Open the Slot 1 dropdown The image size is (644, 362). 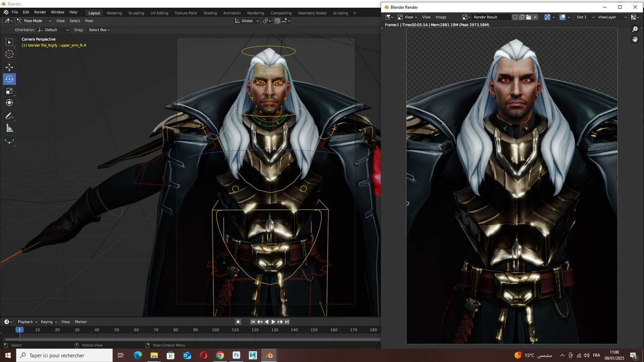tap(585, 17)
